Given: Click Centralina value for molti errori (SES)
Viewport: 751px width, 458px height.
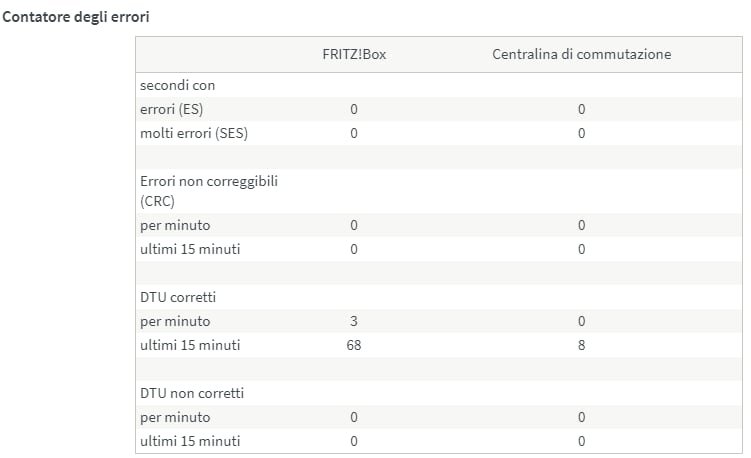Looking at the screenshot, I should point(581,133).
